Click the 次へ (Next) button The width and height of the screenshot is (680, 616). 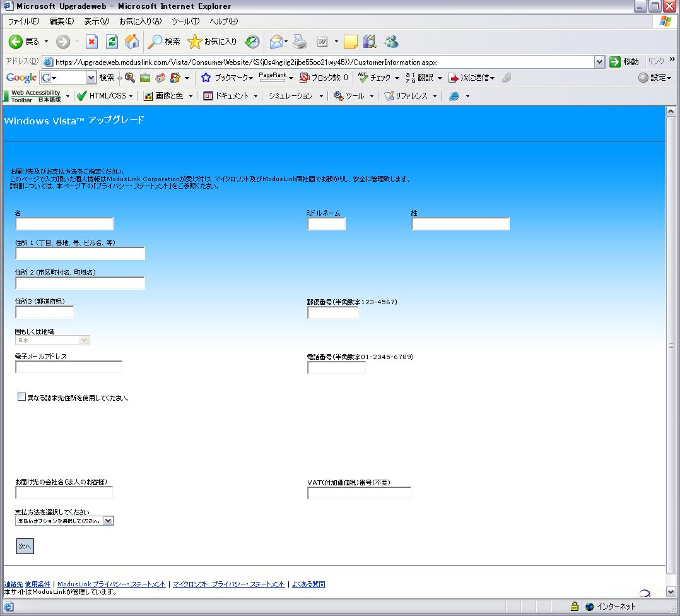(25, 546)
